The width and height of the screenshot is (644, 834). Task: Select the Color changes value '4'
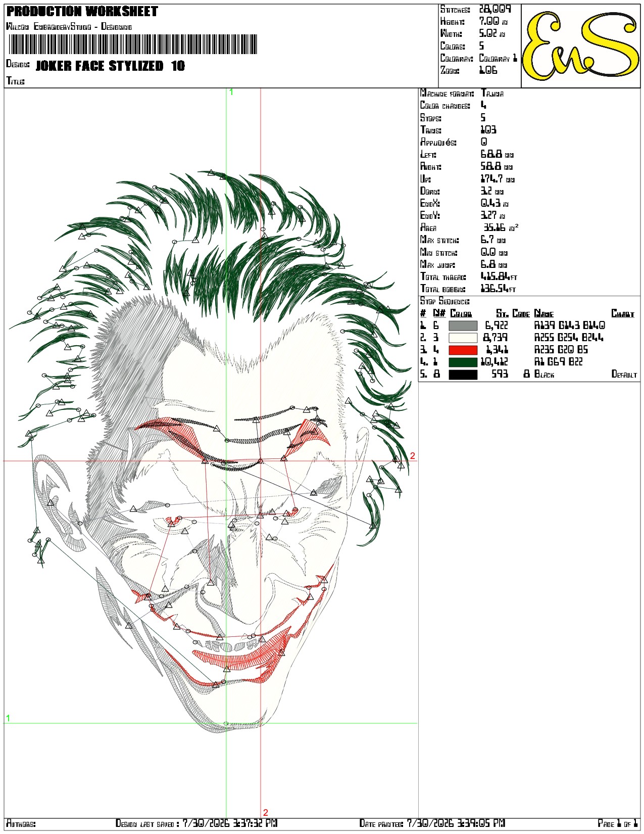point(483,105)
